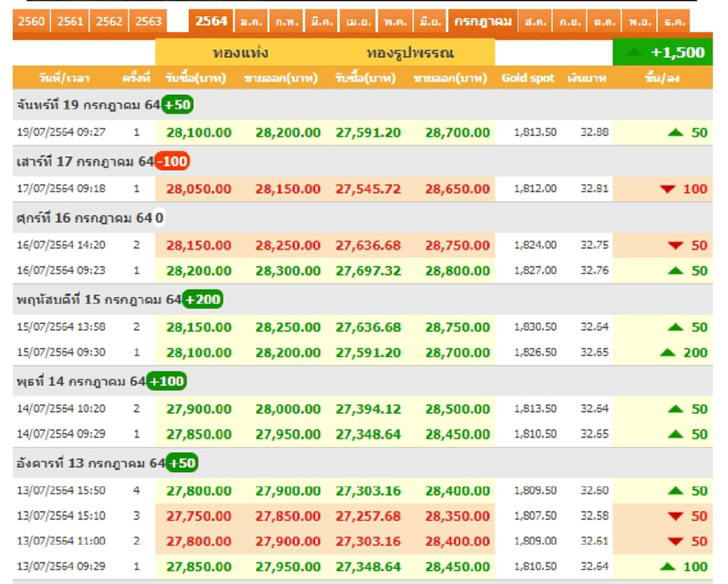
Task: Click the 19/07/2564 09:27 timestamp
Action: (x=61, y=132)
